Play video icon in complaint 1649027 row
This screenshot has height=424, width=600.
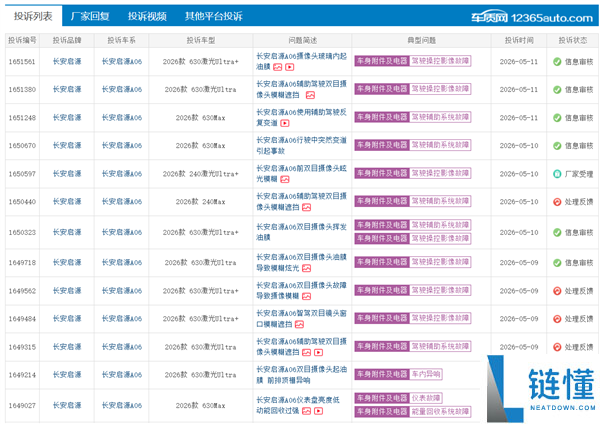click(318, 411)
